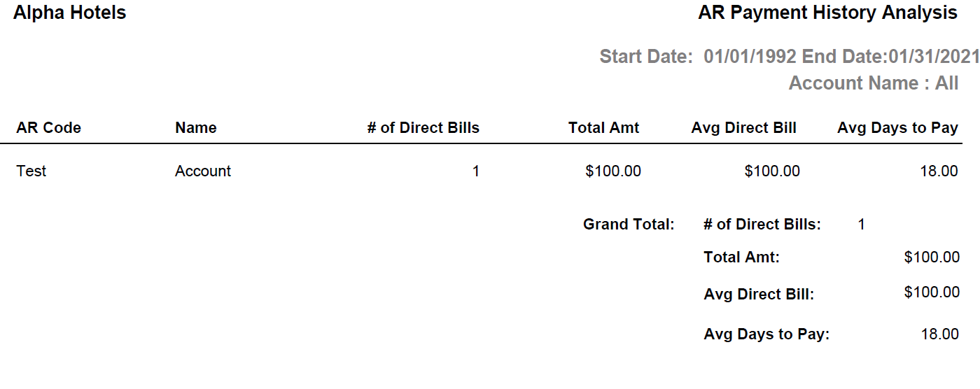The height and width of the screenshot is (389, 980).
Task: Click the AR Payment History Analysis heading
Action: click(x=827, y=13)
